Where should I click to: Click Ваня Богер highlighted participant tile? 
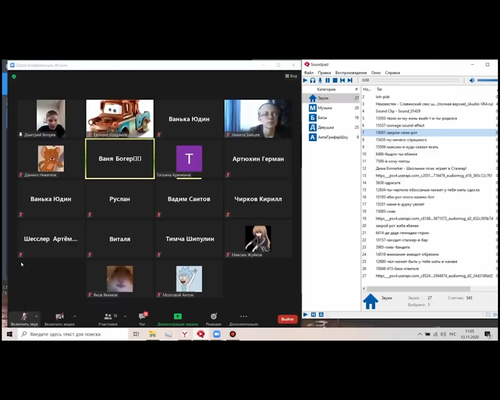pos(120,159)
